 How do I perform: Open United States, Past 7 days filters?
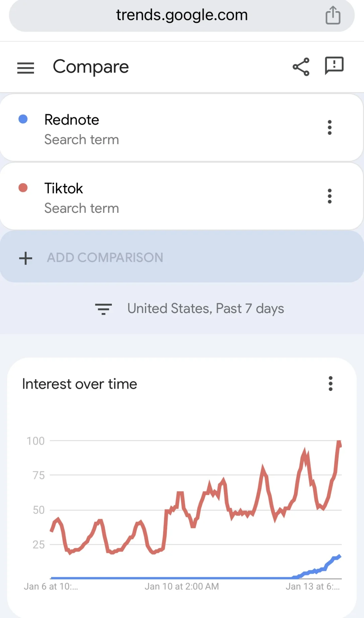pos(206,309)
